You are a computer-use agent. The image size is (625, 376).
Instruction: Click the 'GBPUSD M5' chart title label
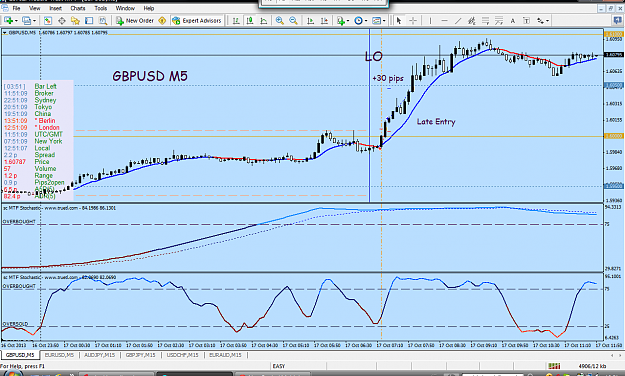[150, 76]
